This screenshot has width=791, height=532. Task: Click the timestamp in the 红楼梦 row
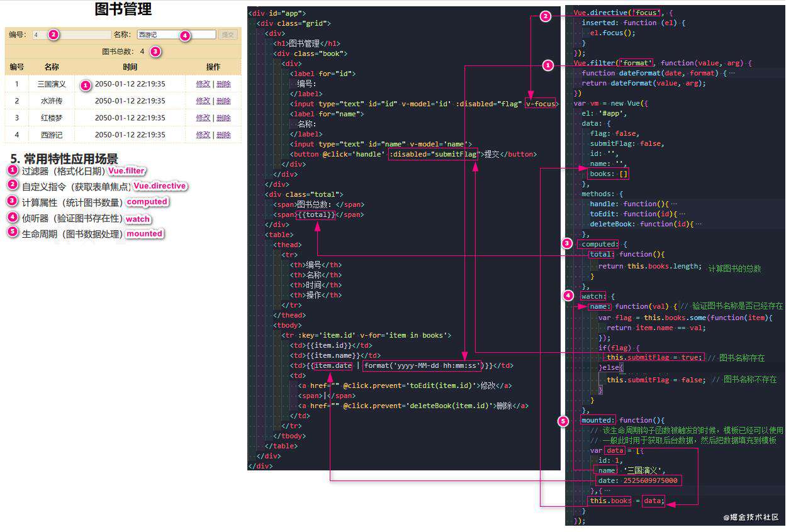pos(130,118)
